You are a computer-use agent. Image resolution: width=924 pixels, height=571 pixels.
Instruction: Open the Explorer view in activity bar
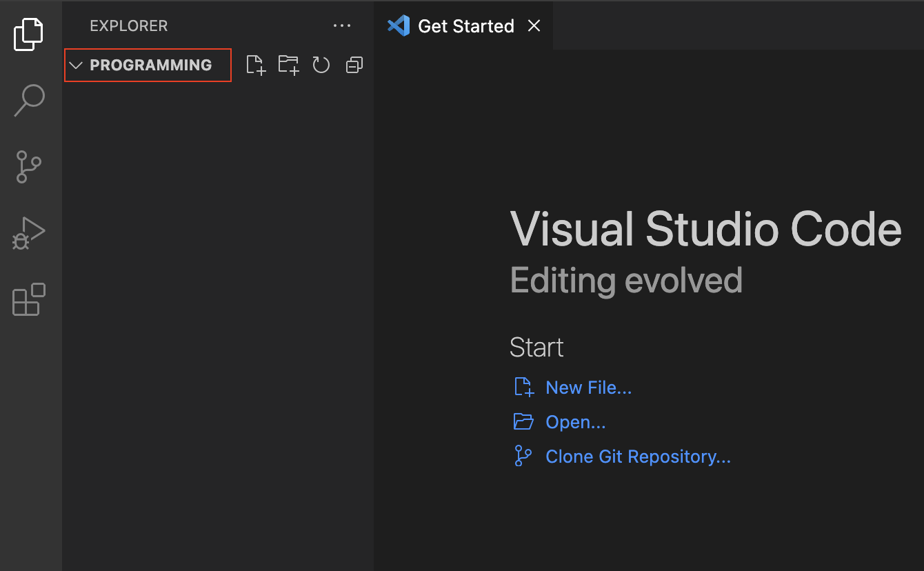point(28,34)
